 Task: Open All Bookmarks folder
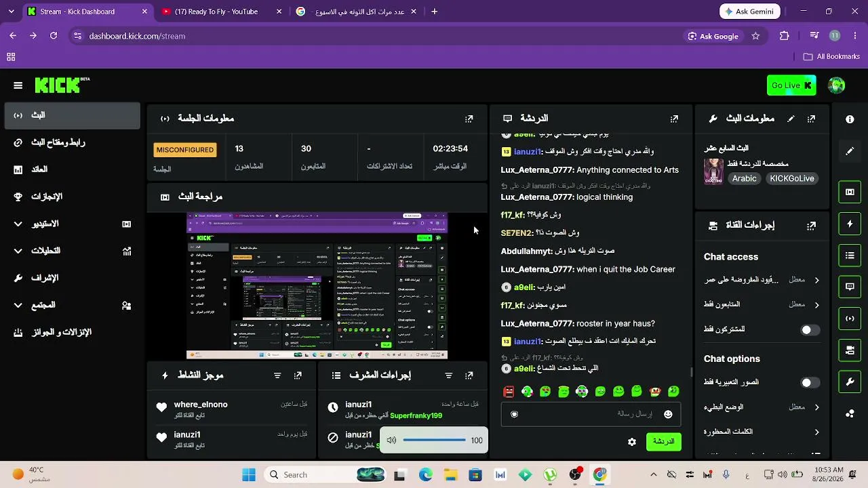pos(831,57)
